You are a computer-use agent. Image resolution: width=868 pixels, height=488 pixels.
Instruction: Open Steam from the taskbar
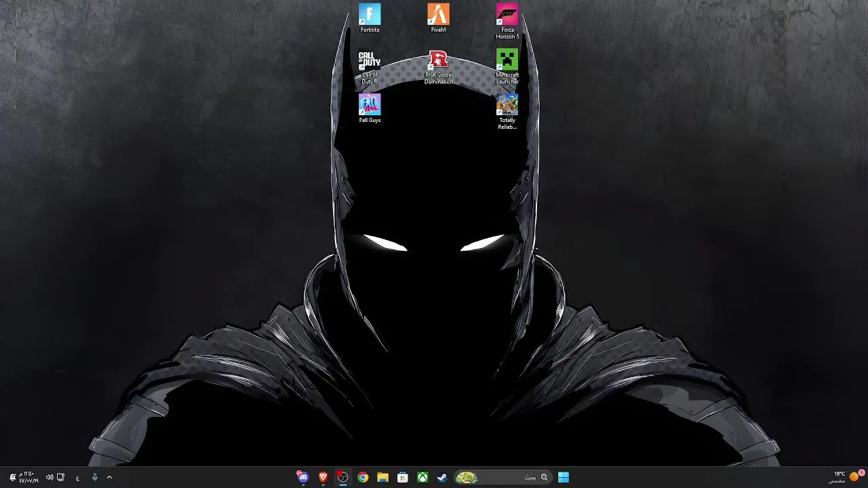pyautogui.click(x=442, y=477)
